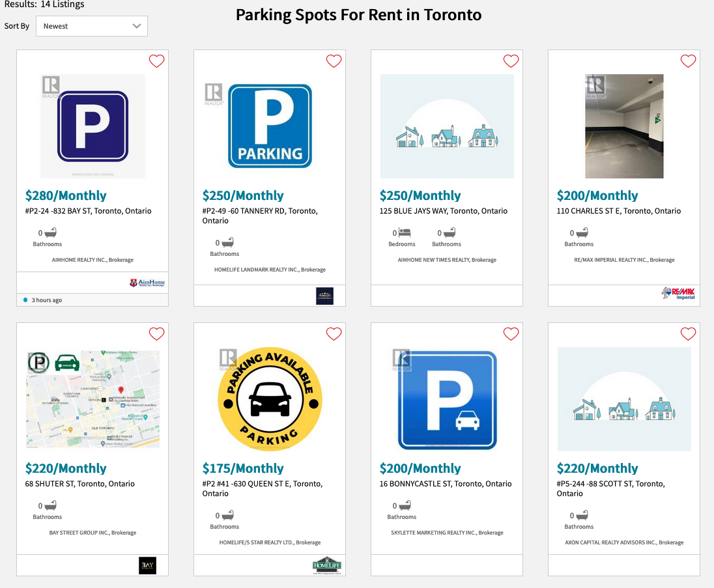
Task: Favorite the 832 Bay St listing heart
Action: [156, 61]
